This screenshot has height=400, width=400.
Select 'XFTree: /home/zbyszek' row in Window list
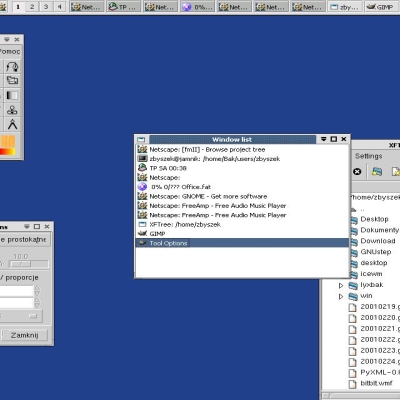pos(242,224)
